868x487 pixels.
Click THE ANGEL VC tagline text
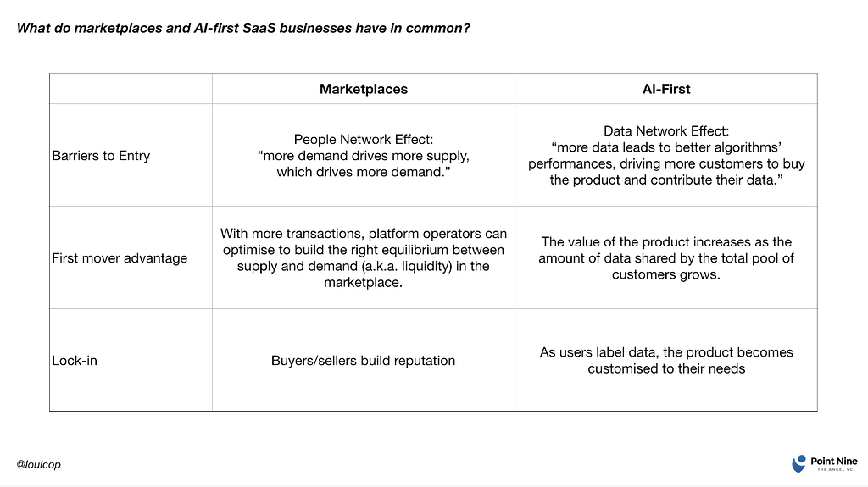tap(835, 469)
